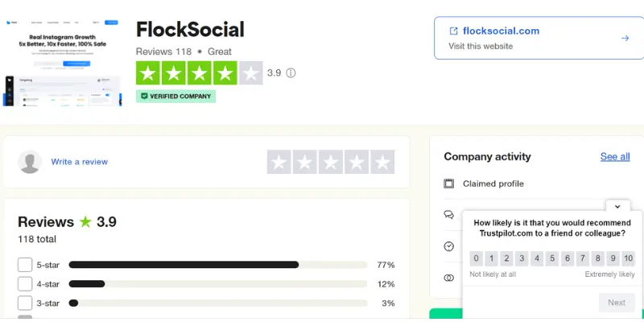Tick the 4-star filter checkbox
Screen dimensions: 644x322
(x=25, y=284)
